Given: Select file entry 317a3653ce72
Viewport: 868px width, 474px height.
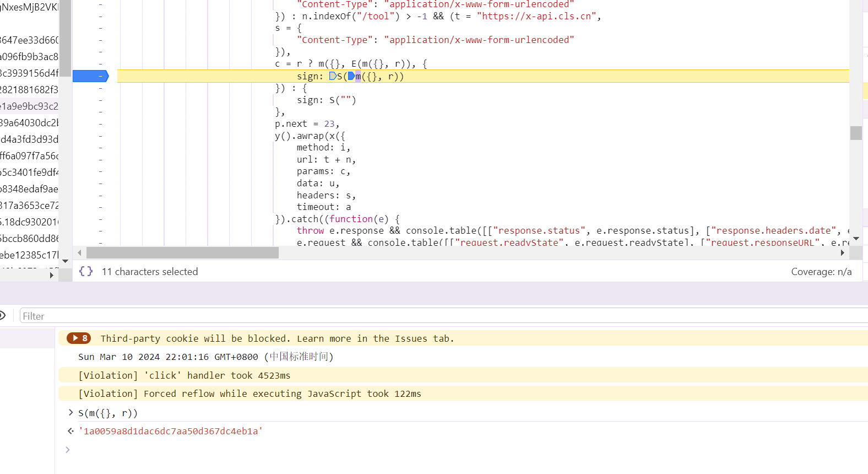Looking at the screenshot, I should coord(29,205).
